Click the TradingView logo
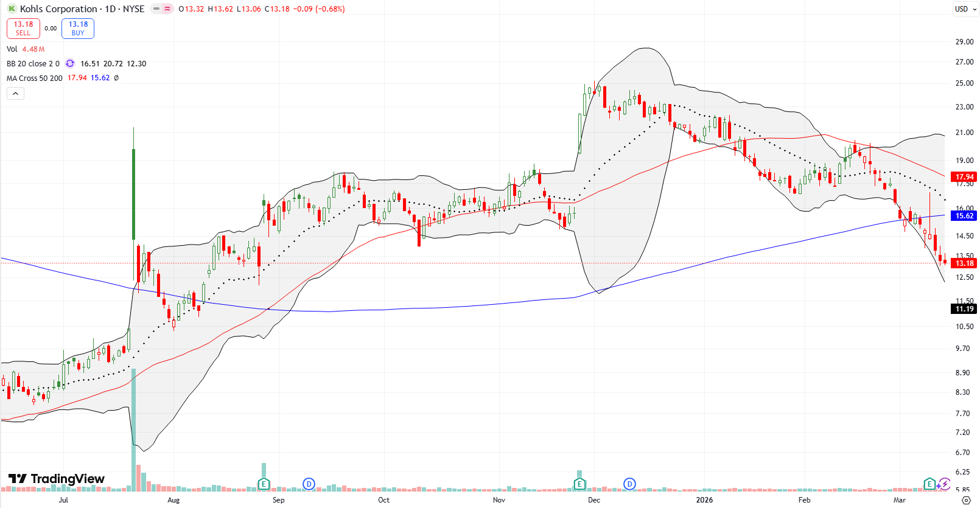This screenshot has width=980, height=508. click(x=57, y=479)
